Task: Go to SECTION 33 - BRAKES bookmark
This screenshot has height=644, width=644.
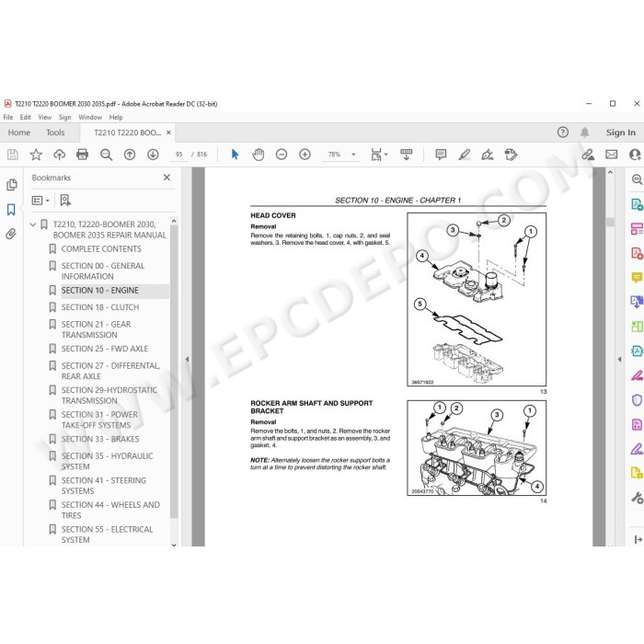Action: [100, 439]
